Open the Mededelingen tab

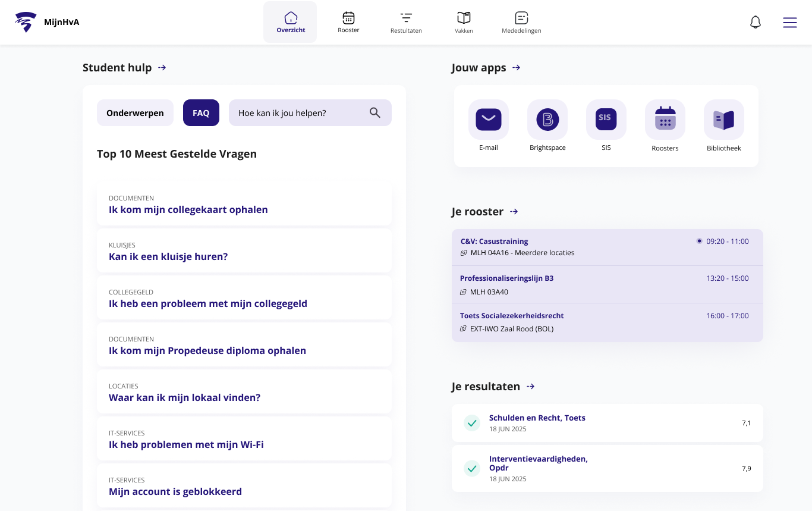click(x=521, y=23)
